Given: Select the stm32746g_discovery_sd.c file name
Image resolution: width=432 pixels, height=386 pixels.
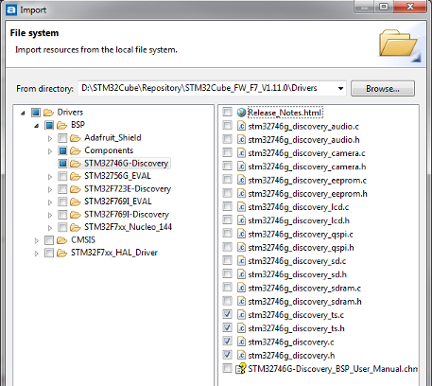Looking at the screenshot, I should 297,261.
